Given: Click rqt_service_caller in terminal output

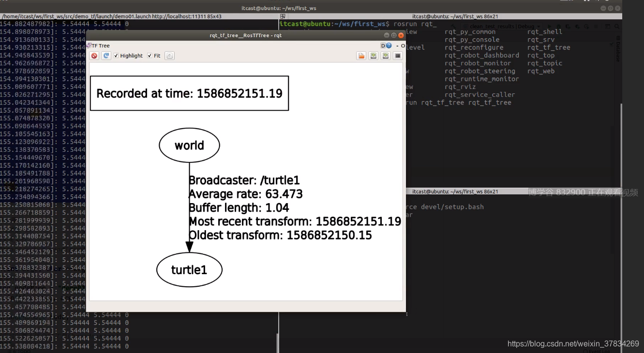Looking at the screenshot, I should click(x=480, y=95).
